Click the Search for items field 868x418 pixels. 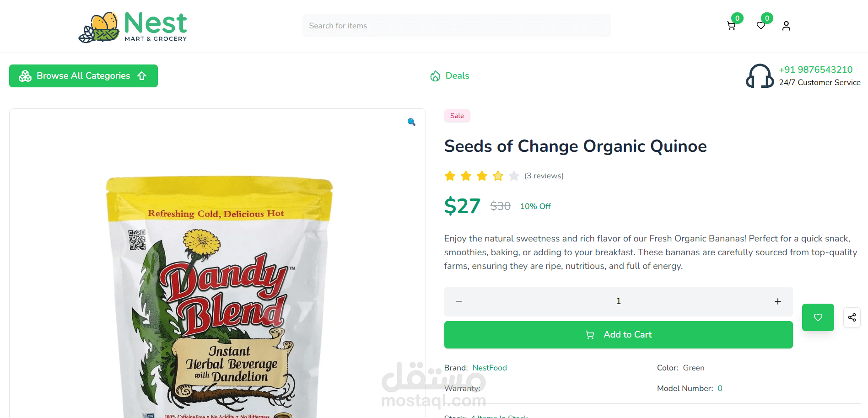(456, 26)
